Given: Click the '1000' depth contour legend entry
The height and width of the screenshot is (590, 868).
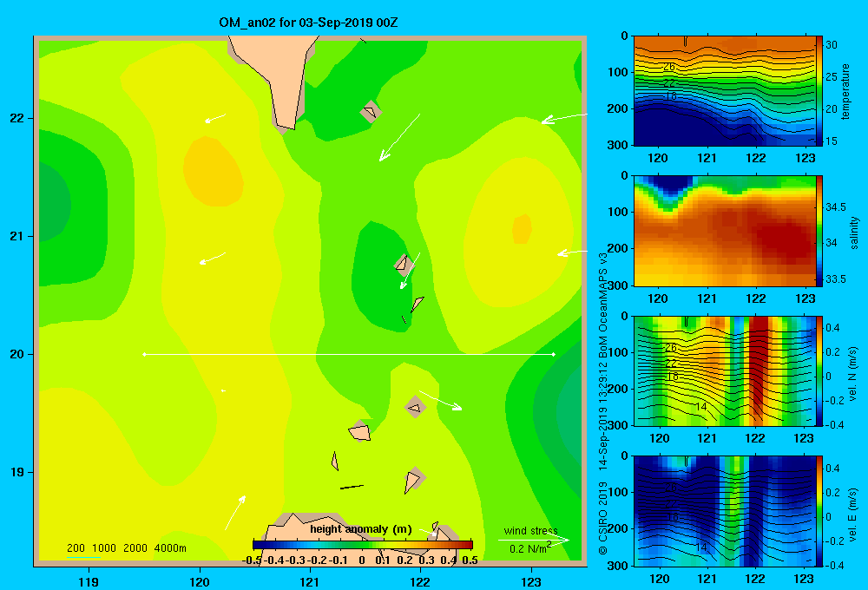Looking at the screenshot, I should coord(104,548).
